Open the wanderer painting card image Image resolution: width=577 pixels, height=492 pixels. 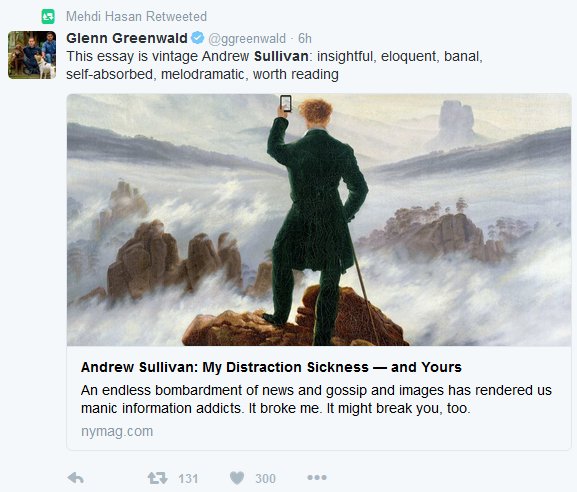(319, 220)
